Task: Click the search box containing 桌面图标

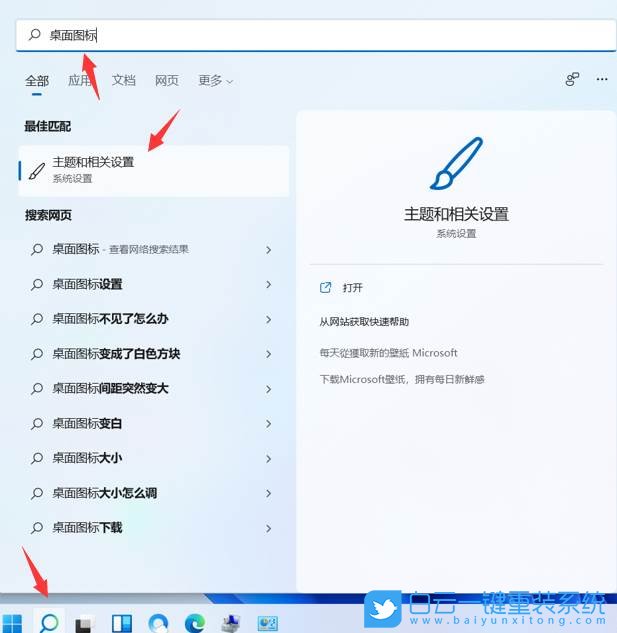Action: pyautogui.click(x=316, y=36)
